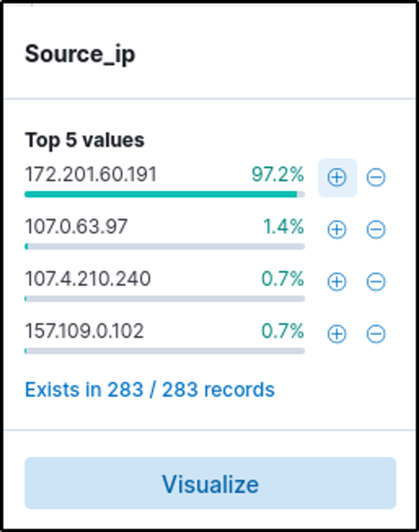
Task: Click the filter-out icon beside 172.201.60.191
Action: point(376,177)
